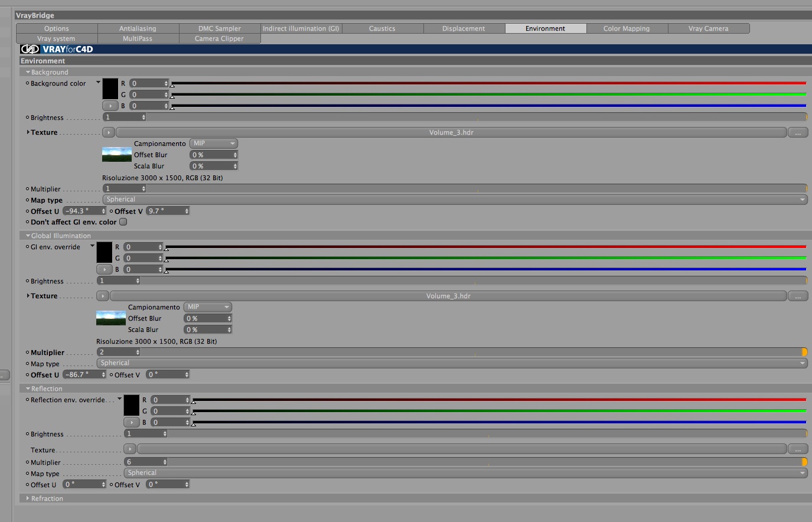Collapse the Reflection section
This screenshot has width=812, height=522.
28,389
